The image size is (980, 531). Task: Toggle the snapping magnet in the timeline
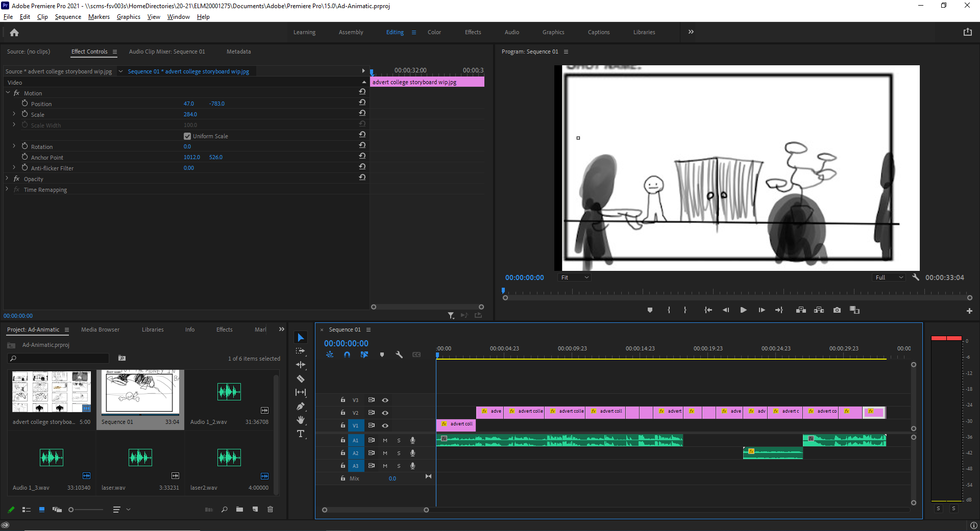pos(347,355)
